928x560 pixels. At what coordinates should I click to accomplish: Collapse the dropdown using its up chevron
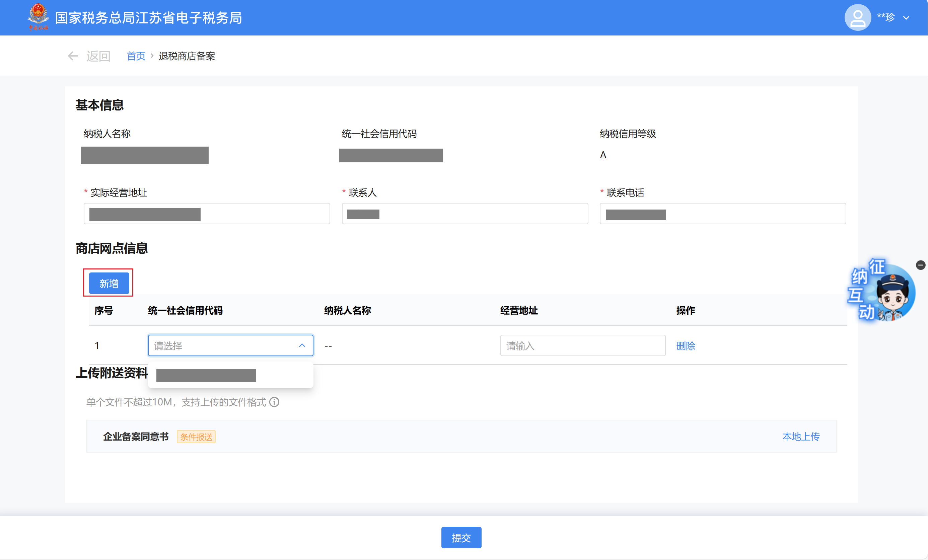point(302,345)
